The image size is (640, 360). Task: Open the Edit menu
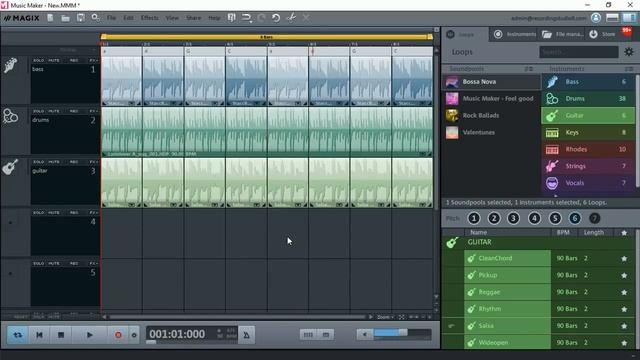(129, 18)
